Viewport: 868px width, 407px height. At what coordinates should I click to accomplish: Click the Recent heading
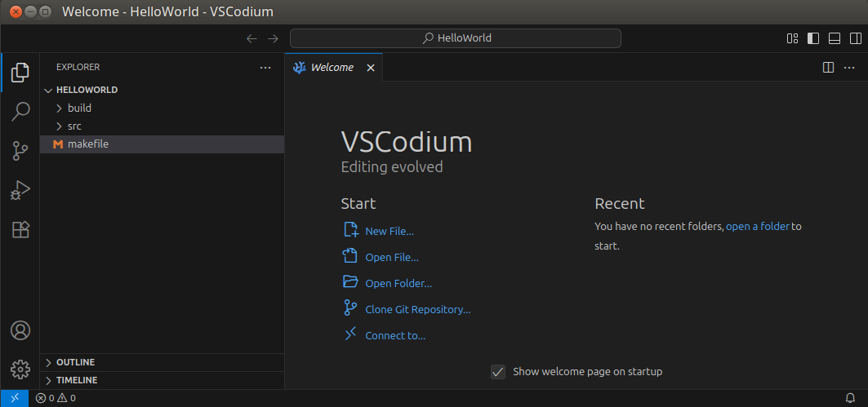click(x=620, y=204)
